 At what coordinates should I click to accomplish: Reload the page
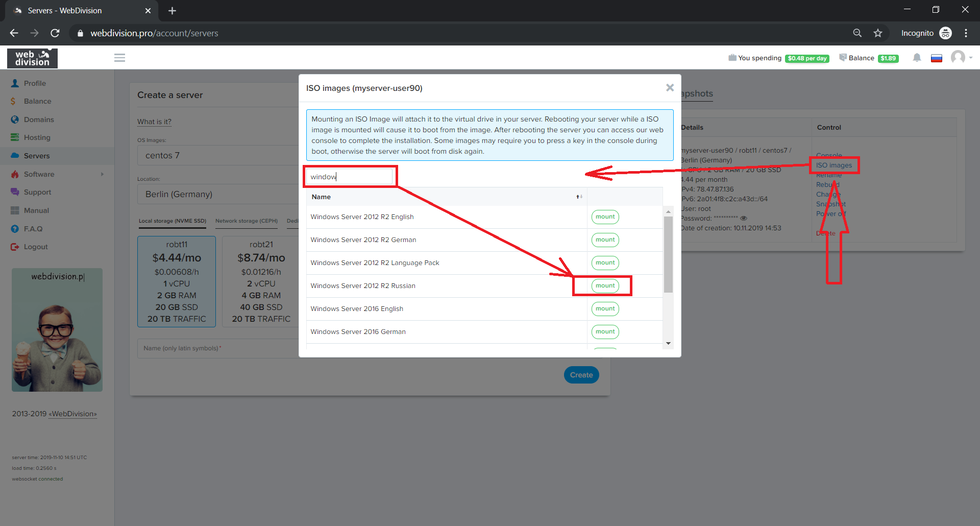(x=55, y=33)
